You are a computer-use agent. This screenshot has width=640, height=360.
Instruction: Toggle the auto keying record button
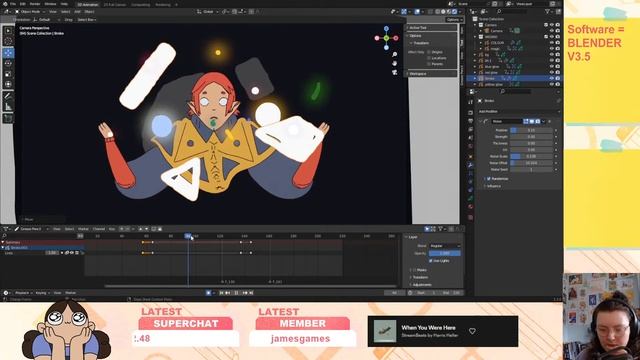[209, 293]
